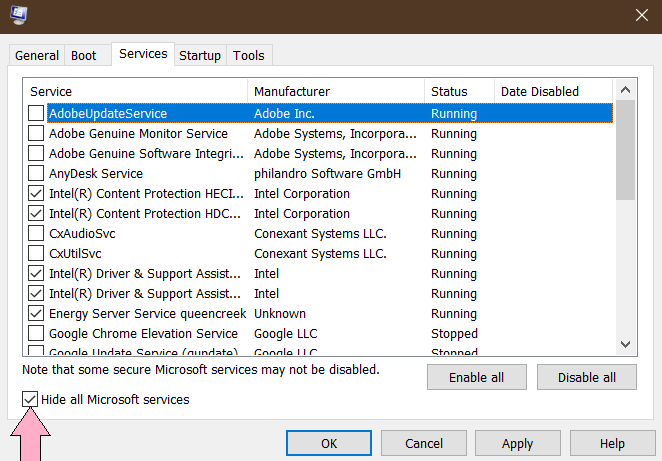Viewport: 662px width, 461px height.
Task: Uncheck Intel Content Protection HDC service
Action: coord(36,214)
